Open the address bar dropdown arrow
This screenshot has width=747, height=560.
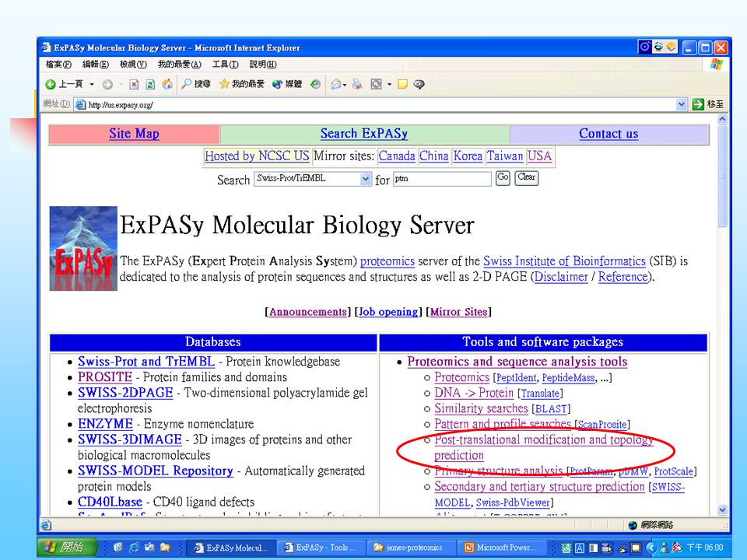point(682,104)
